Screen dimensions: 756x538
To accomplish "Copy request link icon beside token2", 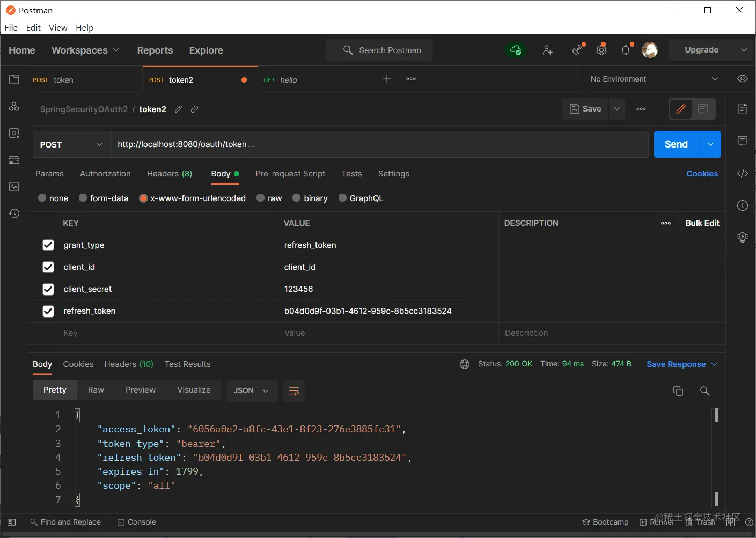I will click(x=195, y=109).
